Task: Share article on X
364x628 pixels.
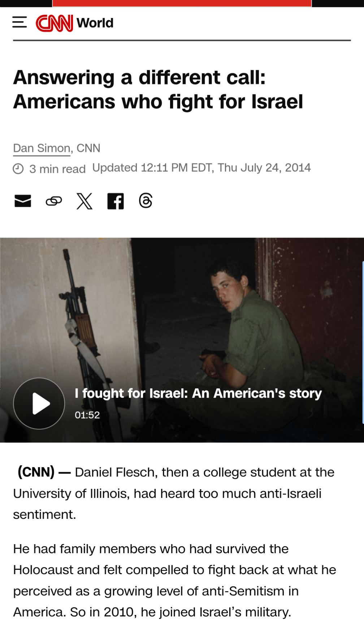Action: [x=84, y=201]
